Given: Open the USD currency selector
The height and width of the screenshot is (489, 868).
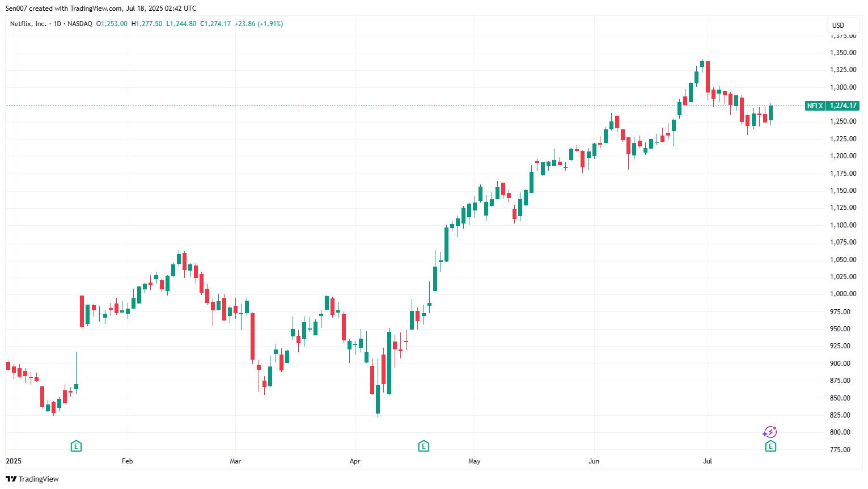Looking at the screenshot, I should point(843,25).
